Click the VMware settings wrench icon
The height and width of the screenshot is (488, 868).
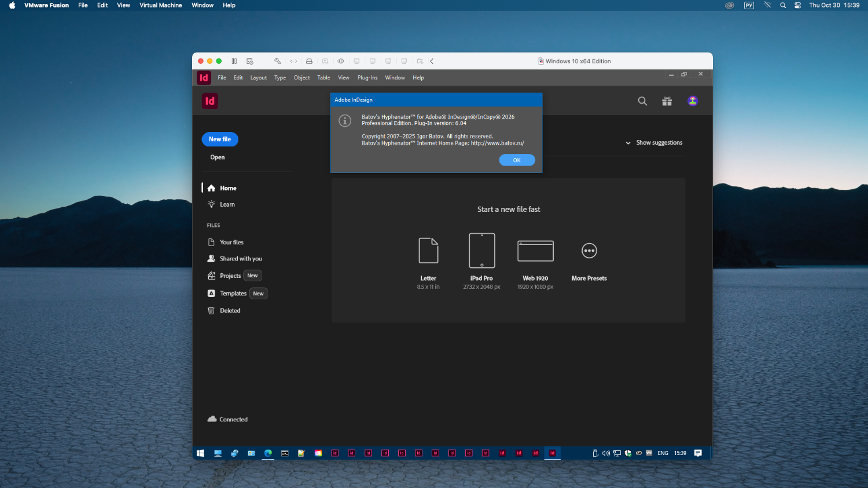[278, 61]
